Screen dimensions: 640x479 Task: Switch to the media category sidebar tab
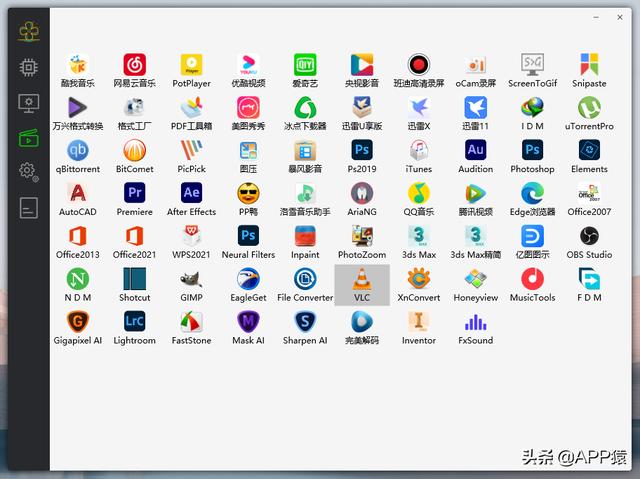29,138
